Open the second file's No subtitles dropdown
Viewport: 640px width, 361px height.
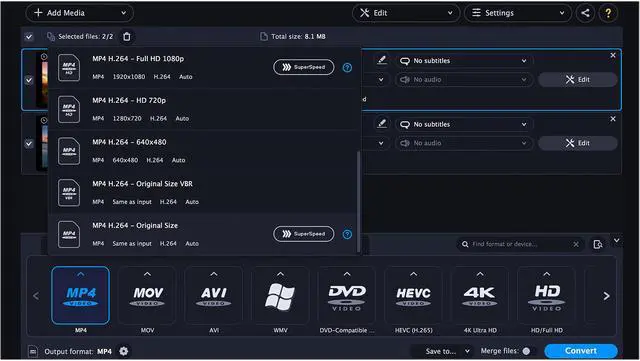[464, 124]
